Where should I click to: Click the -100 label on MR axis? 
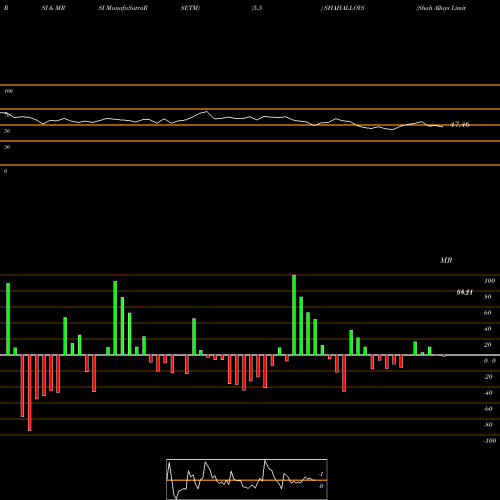point(490,441)
